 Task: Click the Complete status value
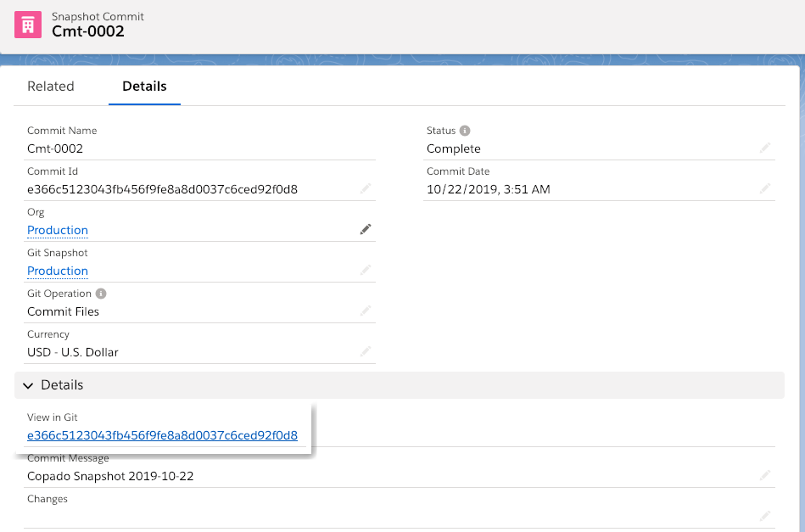453,148
